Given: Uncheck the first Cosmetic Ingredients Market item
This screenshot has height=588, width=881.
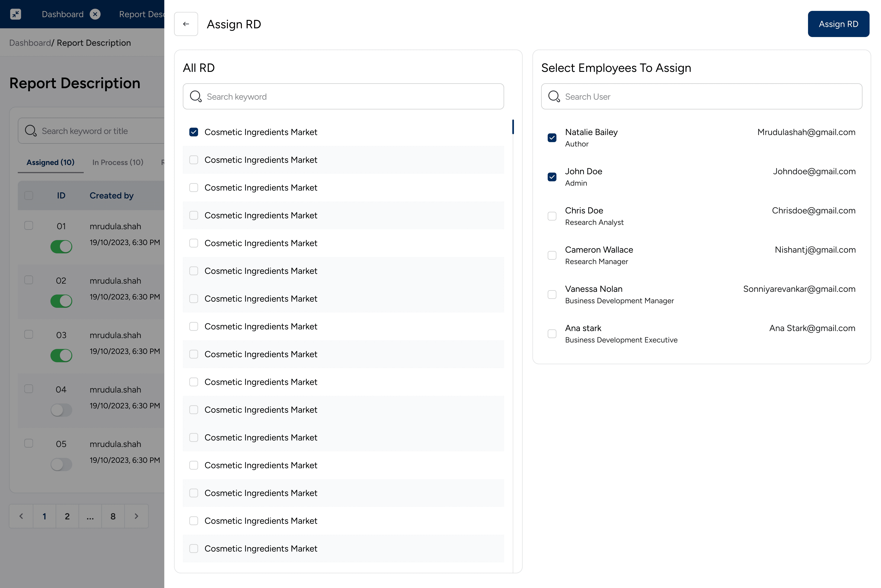Looking at the screenshot, I should point(194,132).
